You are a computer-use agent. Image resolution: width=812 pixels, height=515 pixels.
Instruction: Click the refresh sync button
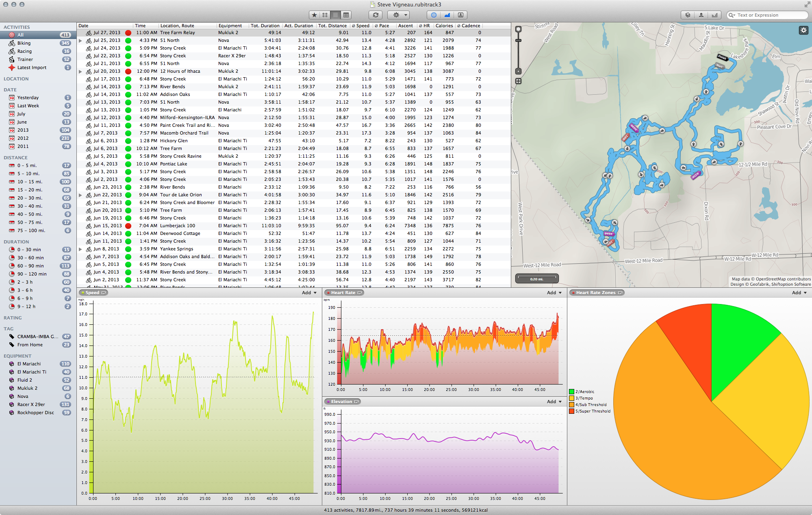pyautogui.click(x=376, y=15)
